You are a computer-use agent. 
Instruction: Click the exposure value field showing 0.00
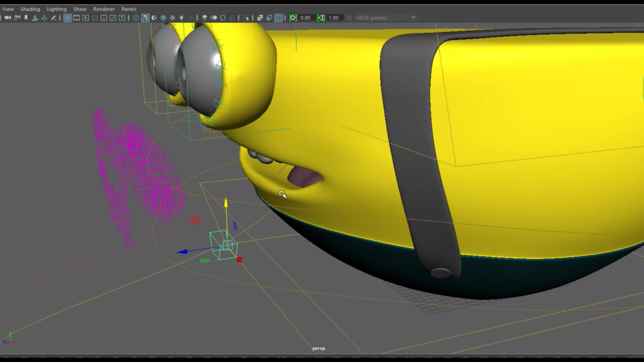pos(305,18)
